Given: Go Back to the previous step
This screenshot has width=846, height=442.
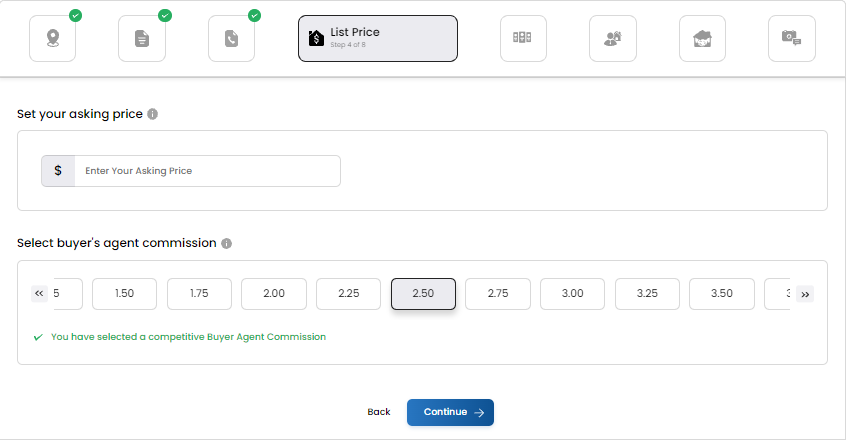Looking at the screenshot, I should (x=379, y=412).
